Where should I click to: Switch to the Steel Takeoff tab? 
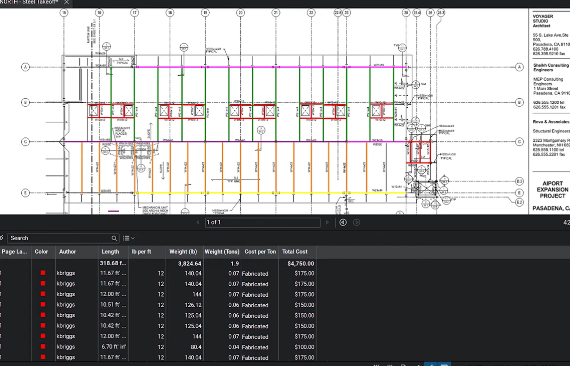click(x=31, y=2)
